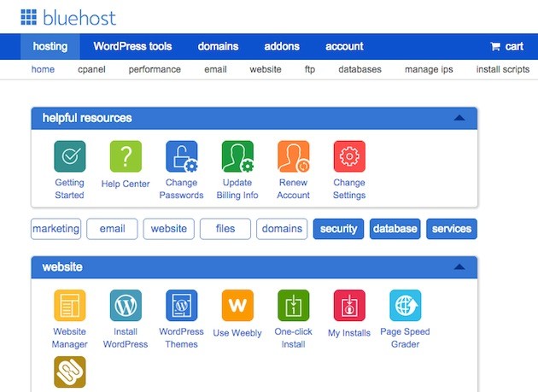Open the Page Speed Grader globe icon
The height and width of the screenshot is (392, 538).
pyautogui.click(x=406, y=305)
